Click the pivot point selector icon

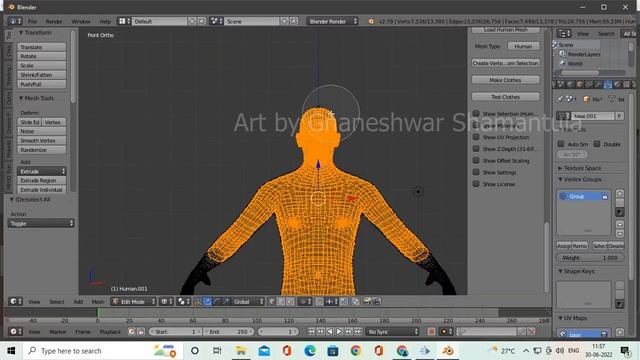(x=182, y=301)
